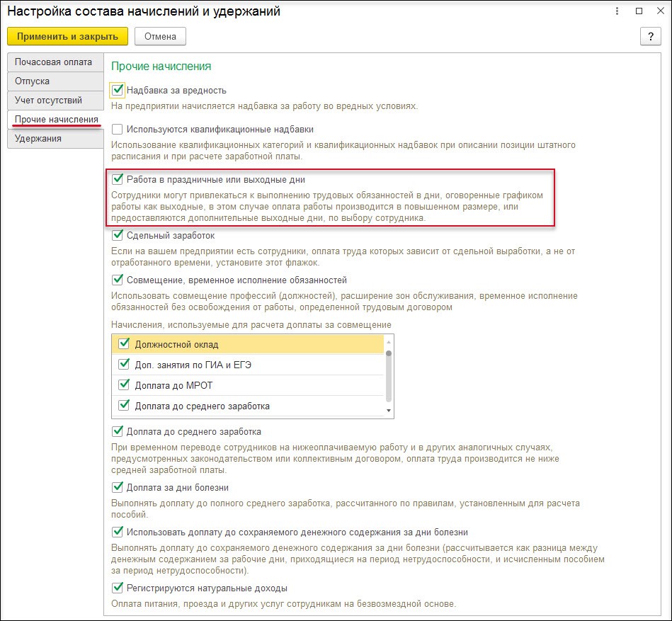Click the Прочие начисления section heading
The width and height of the screenshot is (672, 621).
coord(161,67)
